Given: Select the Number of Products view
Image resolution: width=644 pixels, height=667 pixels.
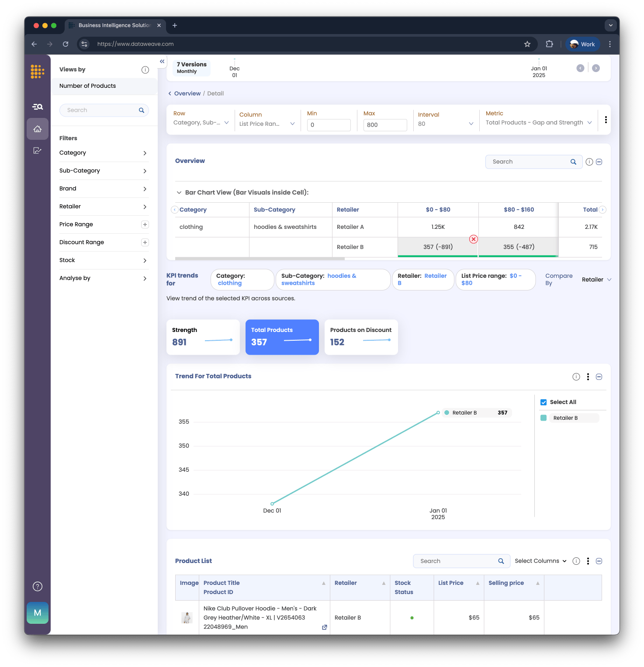Looking at the screenshot, I should (87, 86).
